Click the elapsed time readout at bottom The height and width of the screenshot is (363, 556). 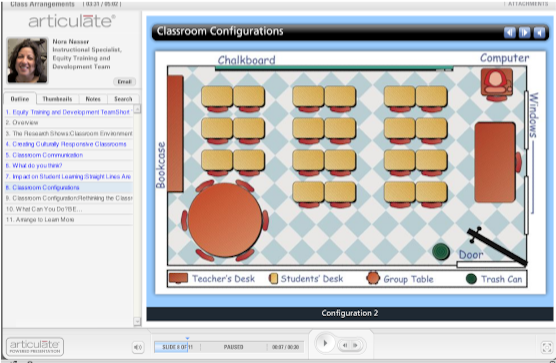point(285,347)
